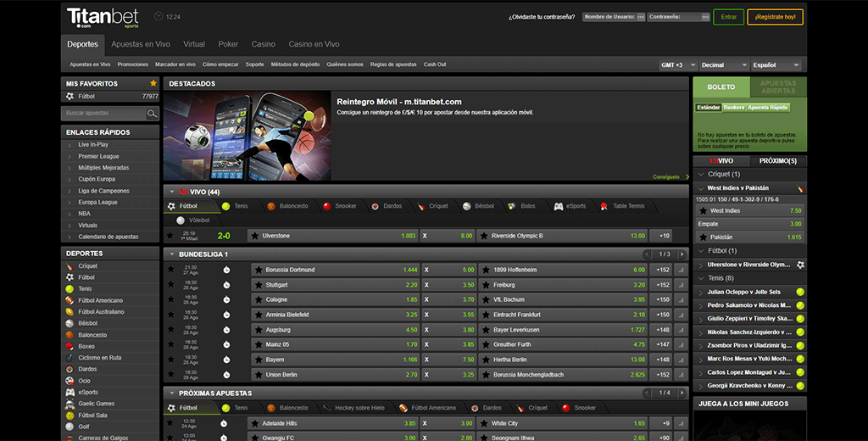Click tennis ball icon for Julian Ocleppo match
The width and height of the screenshot is (868, 441).
(800, 292)
